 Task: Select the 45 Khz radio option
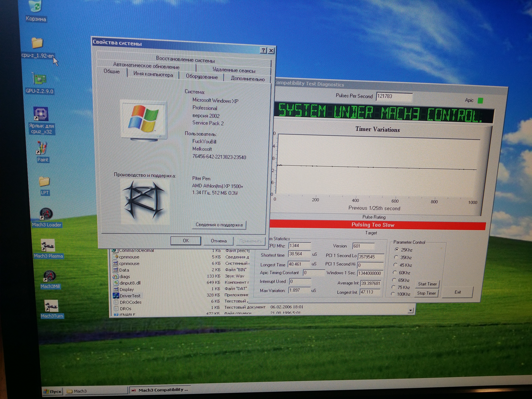(x=395, y=265)
